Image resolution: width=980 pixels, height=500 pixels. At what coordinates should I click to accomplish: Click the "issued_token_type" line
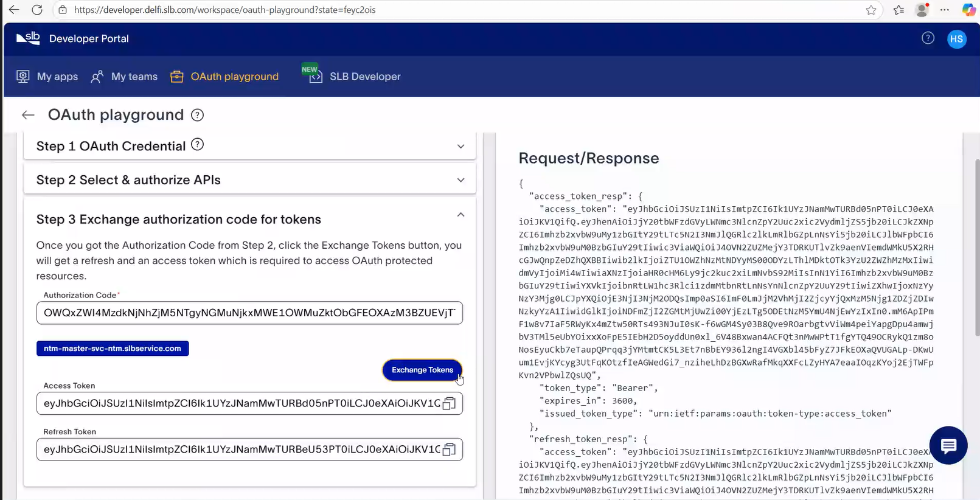715,414
